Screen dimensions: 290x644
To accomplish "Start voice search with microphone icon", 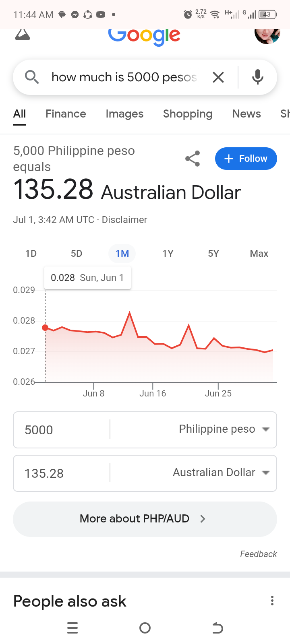I will (258, 77).
